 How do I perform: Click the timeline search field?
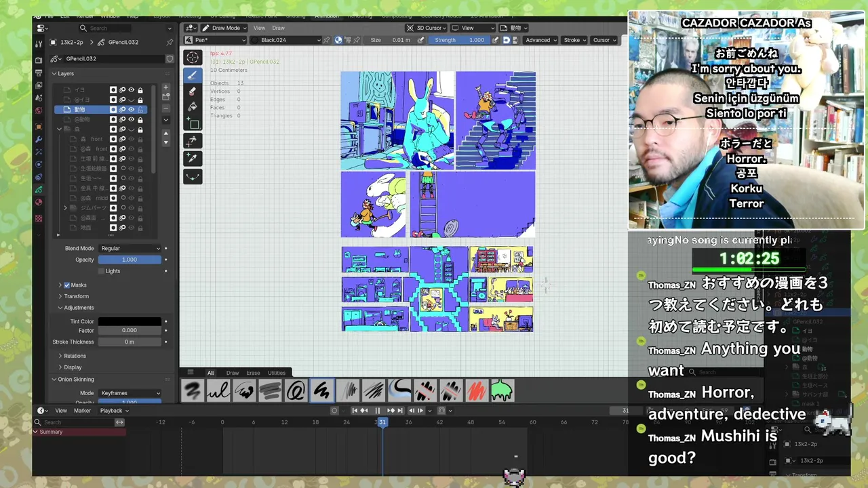pyautogui.click(x=79, y=422)
